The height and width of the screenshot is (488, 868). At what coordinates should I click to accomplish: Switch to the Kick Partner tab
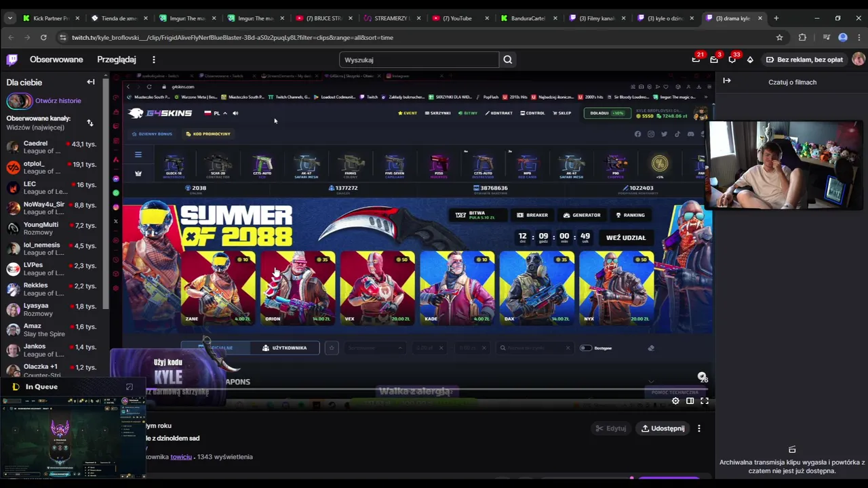click(51, 18)
